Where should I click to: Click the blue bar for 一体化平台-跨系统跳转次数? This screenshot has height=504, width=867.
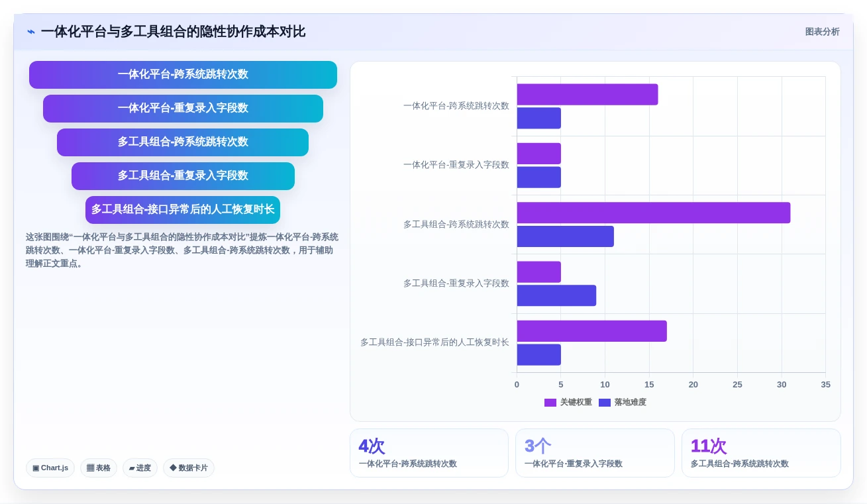pyautogui.click(x=539, y=119)
